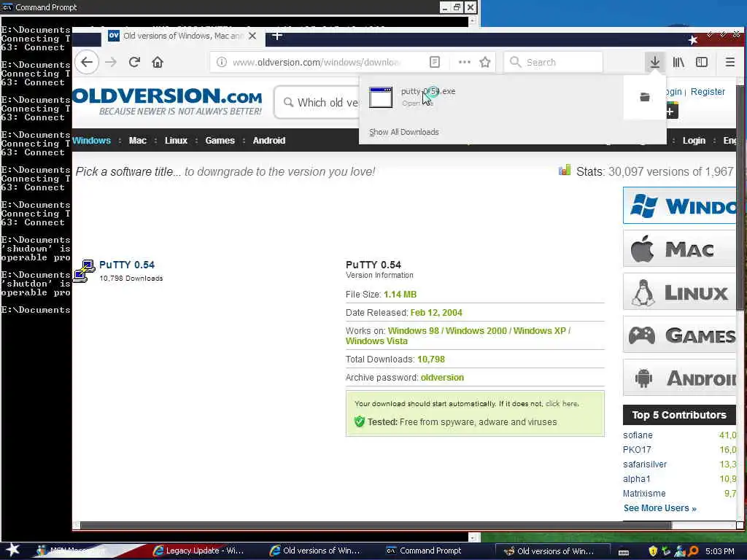Open Internet Explorer Old versions taskbar button
This screenshot has height=560, width=747.
click(315, 551)
